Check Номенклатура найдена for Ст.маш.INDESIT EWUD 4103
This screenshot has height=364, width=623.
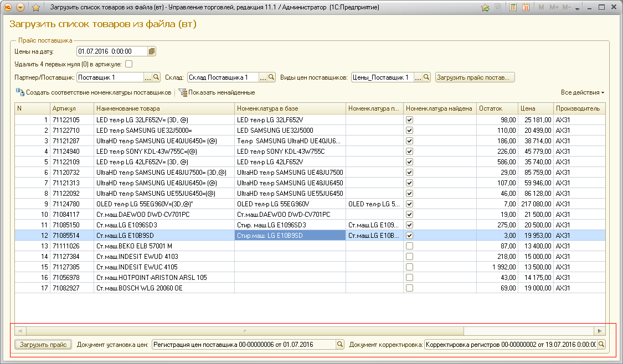click(x=409, y=257)
